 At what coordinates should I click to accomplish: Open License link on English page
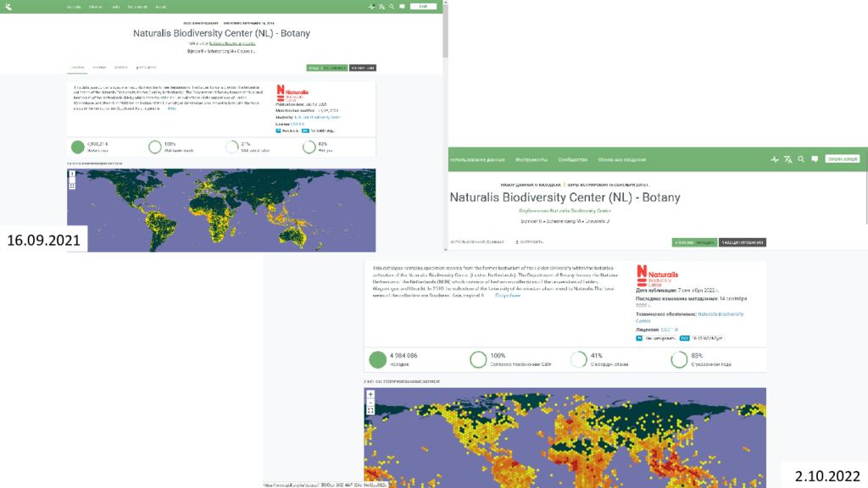click(298, 124)
